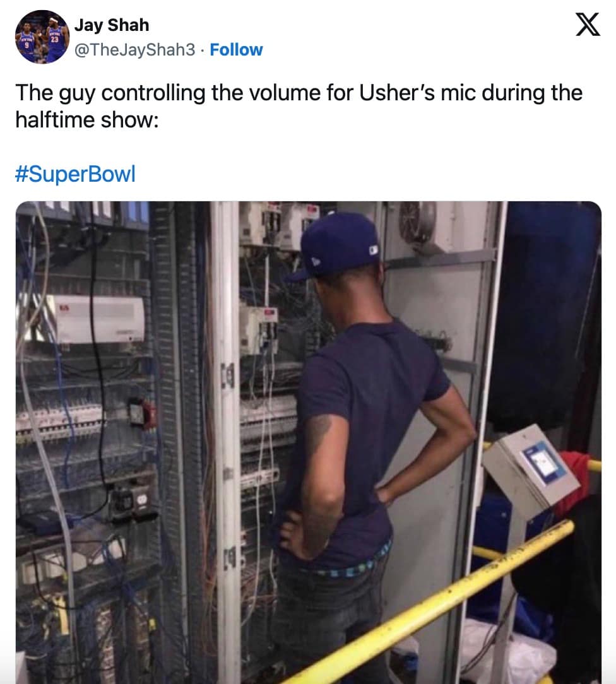Screen dimensions: 616x684
Task: Open the #SuperBowl hashtag
Action: tap(76, 174)
